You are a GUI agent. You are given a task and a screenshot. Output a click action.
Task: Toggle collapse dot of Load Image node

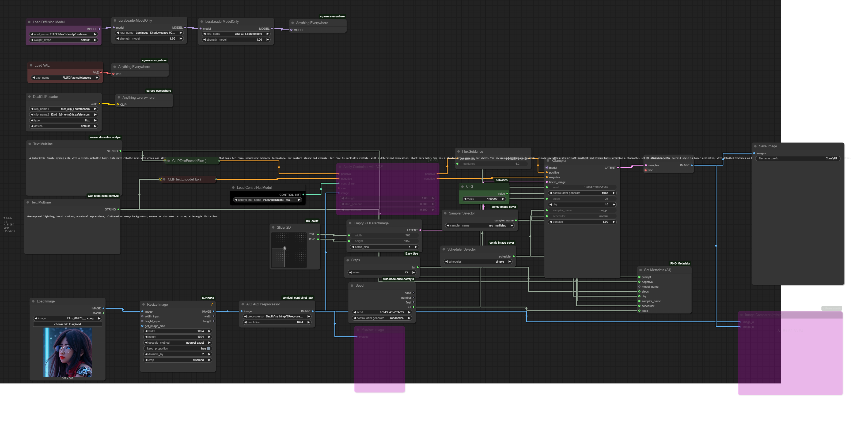(33, 301)
